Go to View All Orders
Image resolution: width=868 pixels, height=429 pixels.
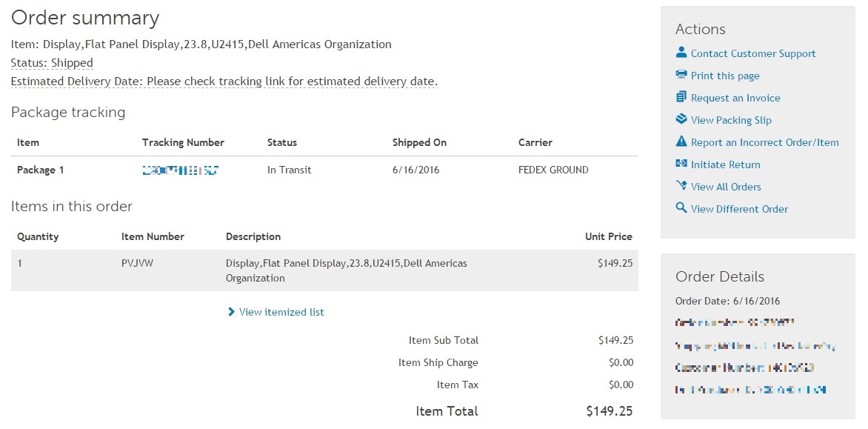(x=726, y=187)
